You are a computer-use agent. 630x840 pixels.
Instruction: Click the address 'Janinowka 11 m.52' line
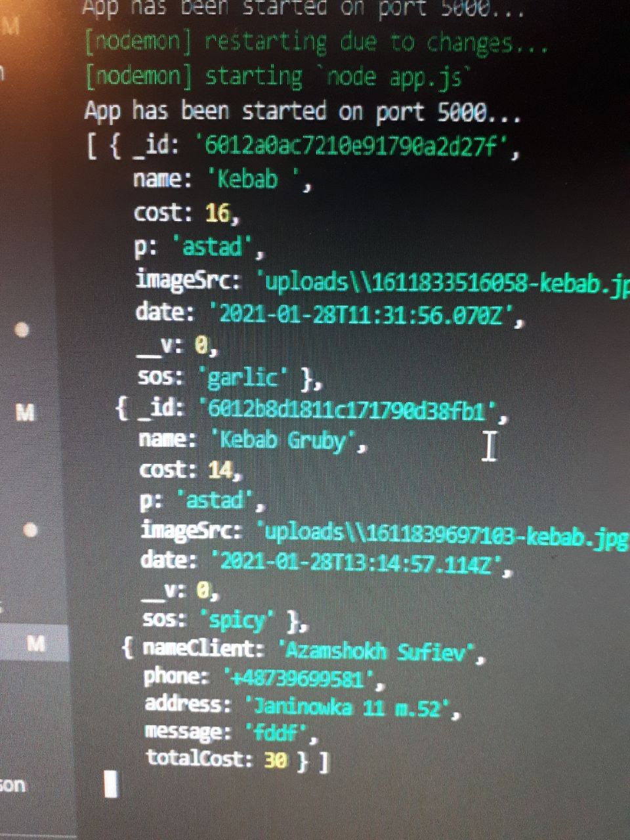click(x=303, y=705)
